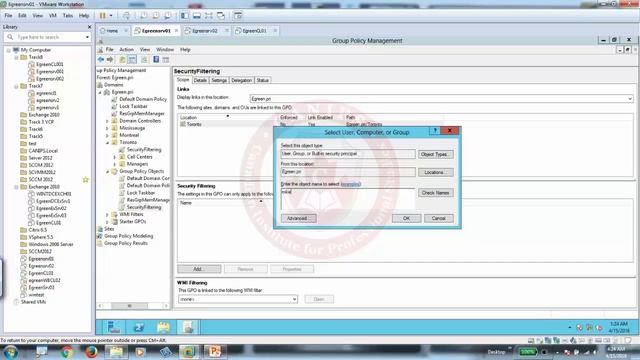Screen dimensions: 640x360
Task: Click the examples link in the dialog
Action: pos(351,184)
